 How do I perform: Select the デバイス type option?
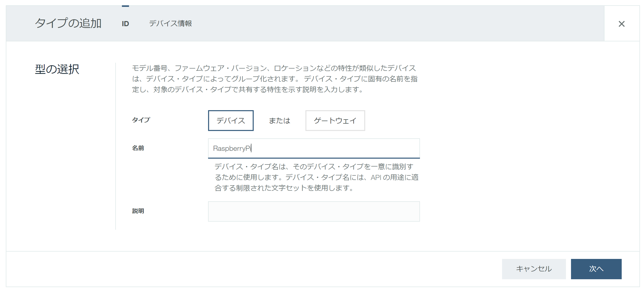(231, 121)
